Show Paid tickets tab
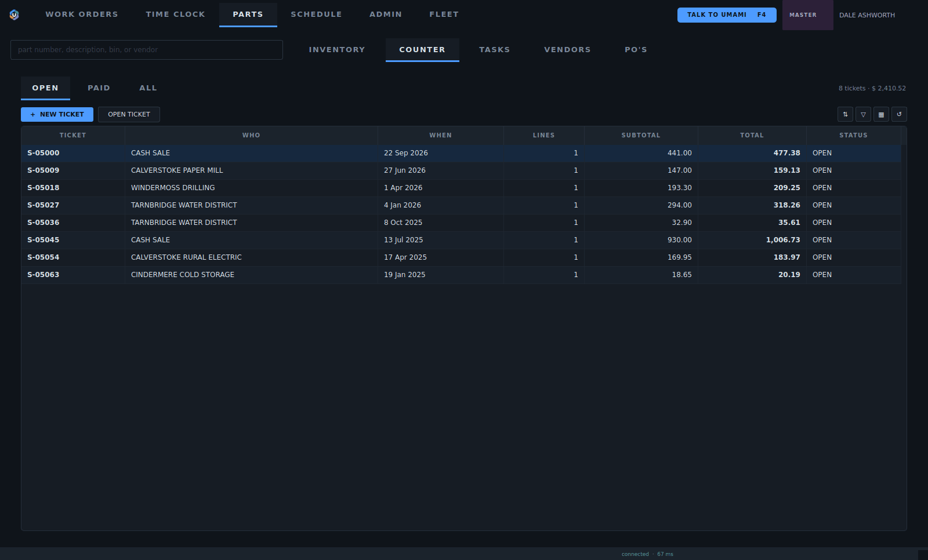928x560 pixels. coord(99,88)
